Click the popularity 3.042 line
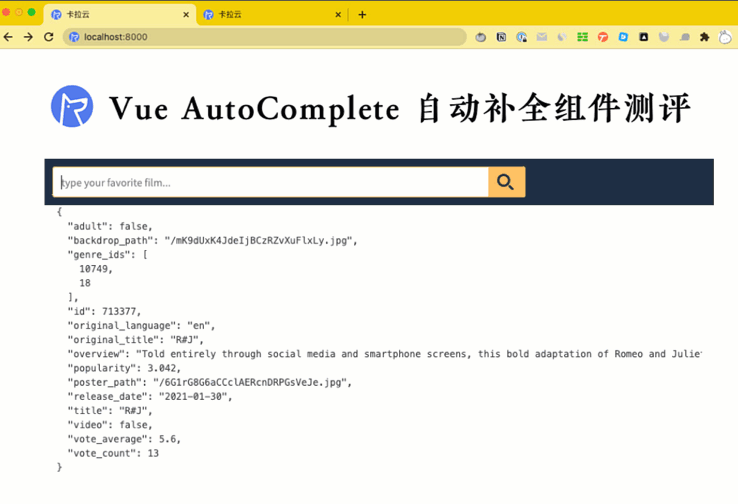738x504 pixels. (x=124, y=368)
